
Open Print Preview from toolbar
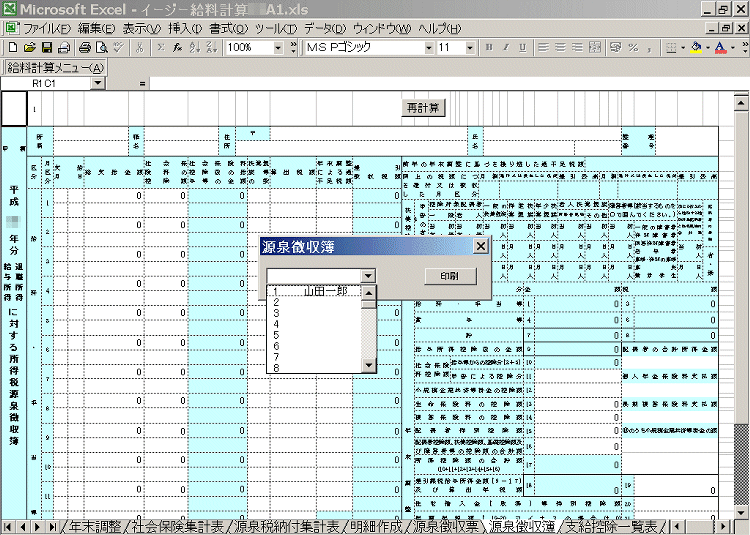click(101, 47)
